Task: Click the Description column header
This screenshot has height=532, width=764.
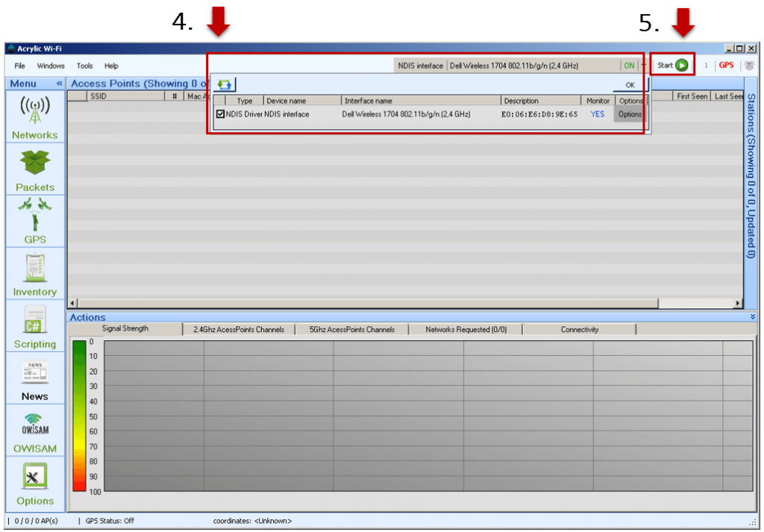Action: pos(541,101)
